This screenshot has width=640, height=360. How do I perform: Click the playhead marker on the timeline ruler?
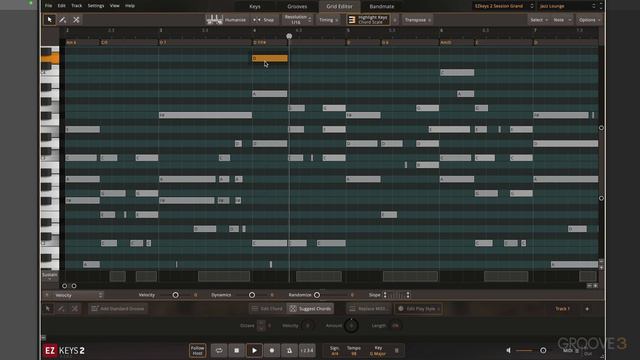(289, 36)
